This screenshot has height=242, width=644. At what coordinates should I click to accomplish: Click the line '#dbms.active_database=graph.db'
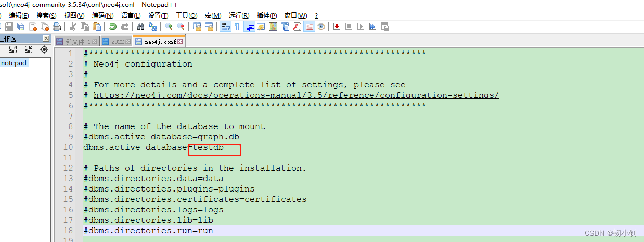pyautogui.click(x=161, y=137)
